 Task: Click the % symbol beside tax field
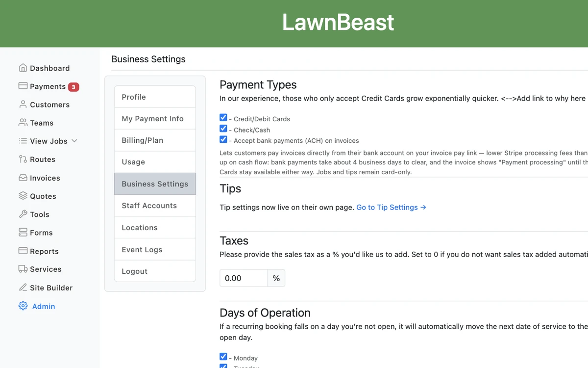click(276, 278)
